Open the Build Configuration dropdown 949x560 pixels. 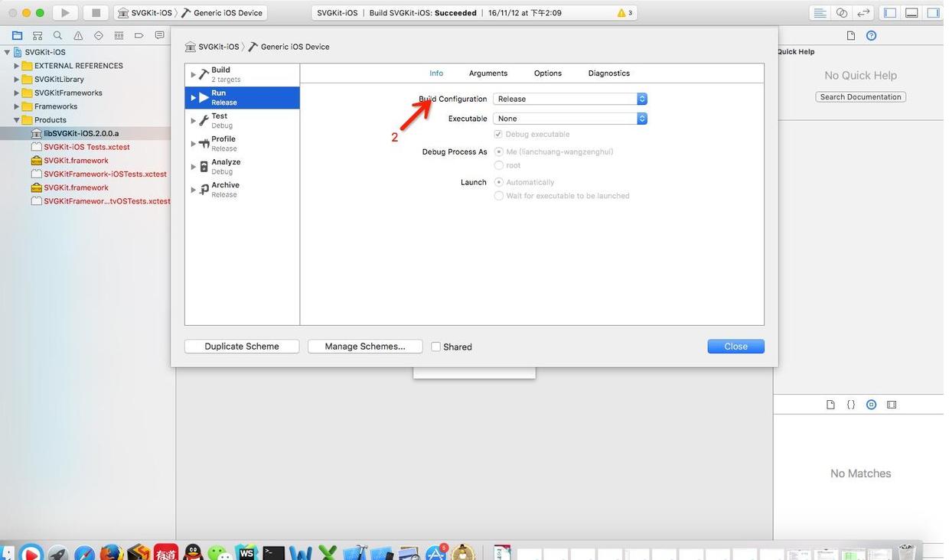point(570,99)
